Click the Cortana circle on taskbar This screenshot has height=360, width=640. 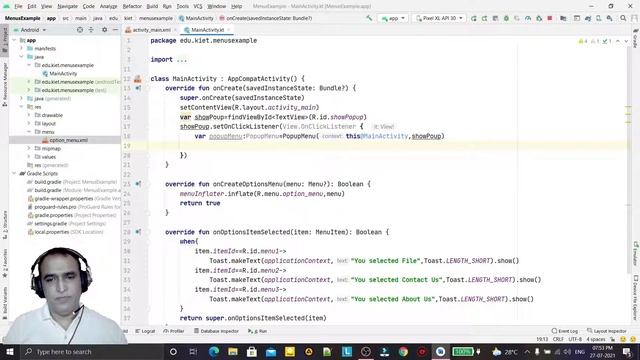pyautogui.click(x=173, y=351)
